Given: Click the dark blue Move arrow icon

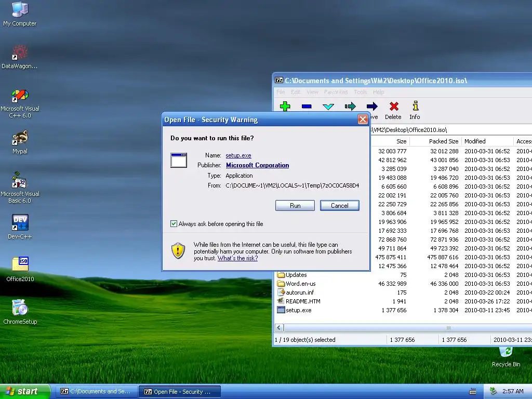Looking at the screenshot, I should pyautogui.click(x=372, y=107).
